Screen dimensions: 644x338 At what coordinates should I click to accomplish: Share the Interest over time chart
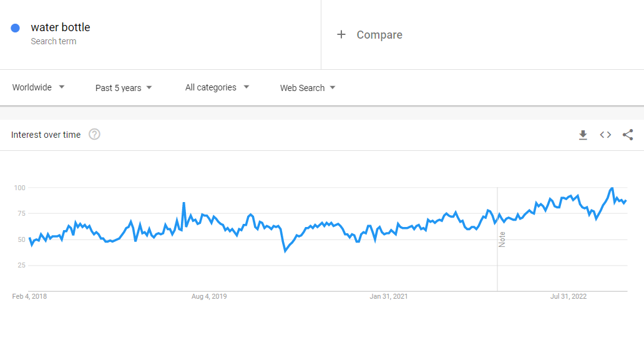tap(628, 135)
